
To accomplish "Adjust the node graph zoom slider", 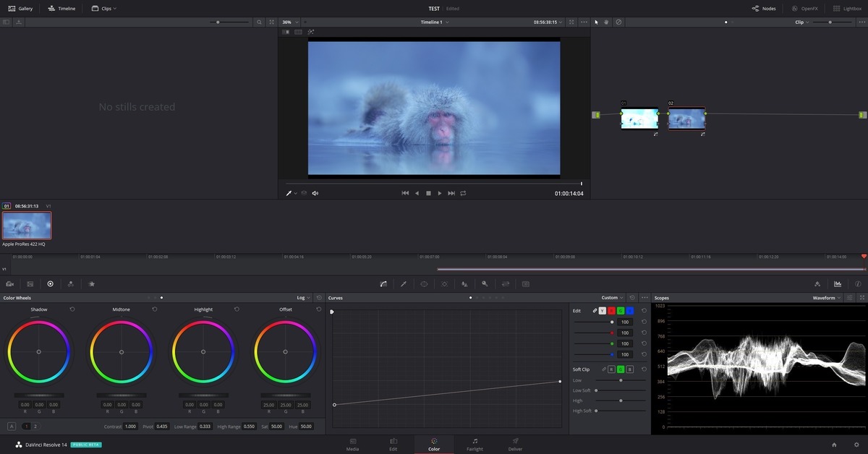I will [831, 22].
